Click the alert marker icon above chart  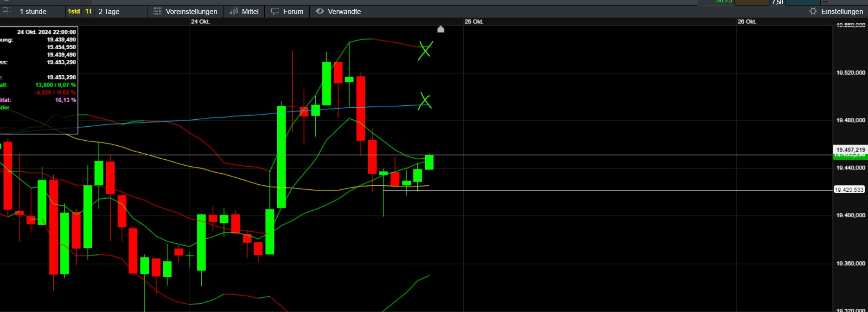click(440, 29)
